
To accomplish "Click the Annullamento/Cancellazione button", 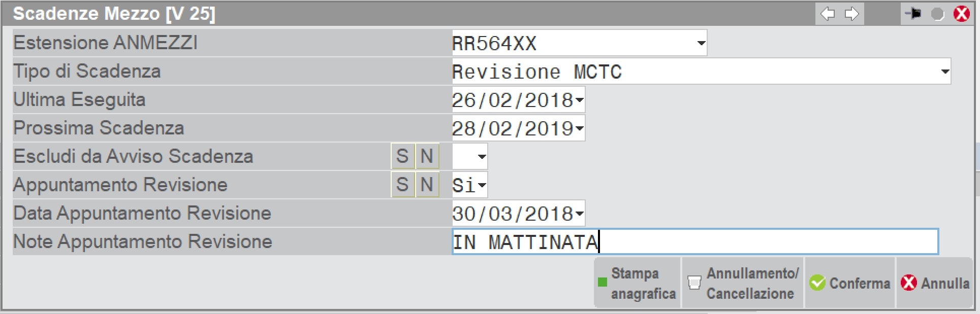I will (742, 283).
